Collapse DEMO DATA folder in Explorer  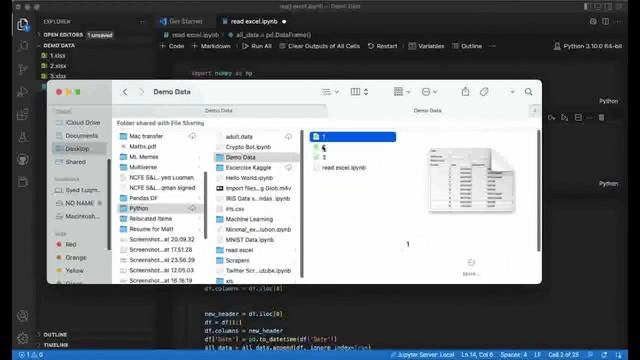[59, 45]
